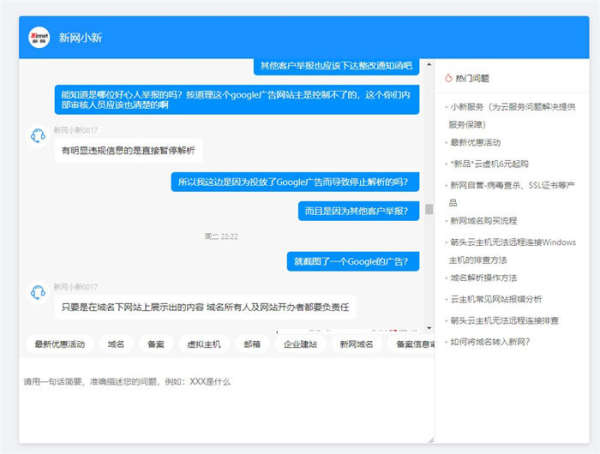This screenshot has height=454, width=600.
Task: Click the chat history scrollbar thumb
Action: [429, 209]
